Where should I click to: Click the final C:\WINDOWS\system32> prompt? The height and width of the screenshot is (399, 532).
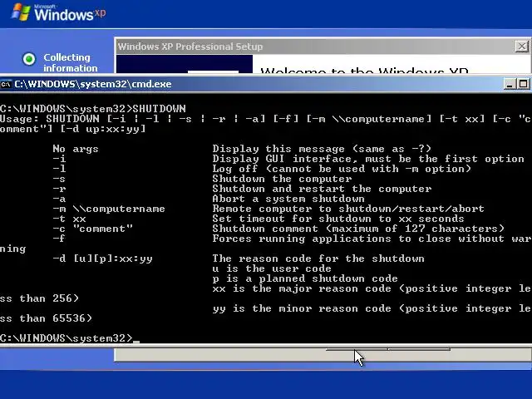[x=66, y=338]
